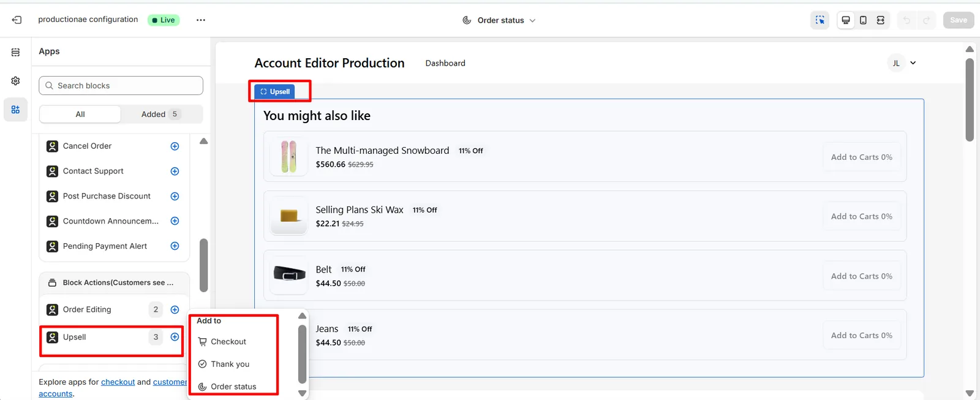Switch to desktop preview icon
980x400 pixels.
point(846,20)
